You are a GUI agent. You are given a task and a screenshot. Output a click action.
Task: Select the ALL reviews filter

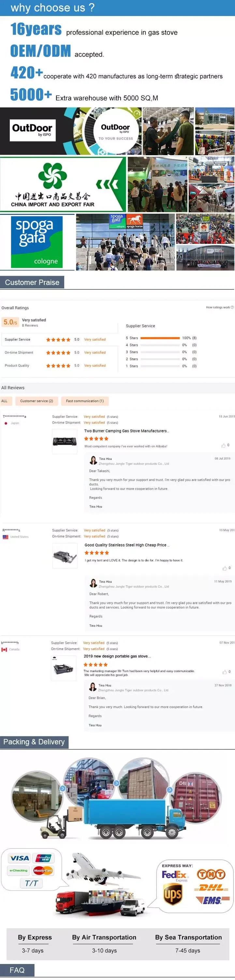click(x=5, y=401)
